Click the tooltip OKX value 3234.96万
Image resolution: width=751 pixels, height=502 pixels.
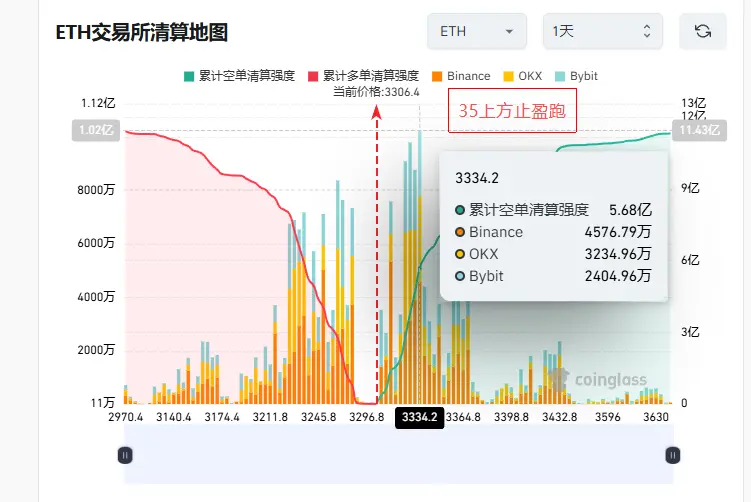point(618,254)
